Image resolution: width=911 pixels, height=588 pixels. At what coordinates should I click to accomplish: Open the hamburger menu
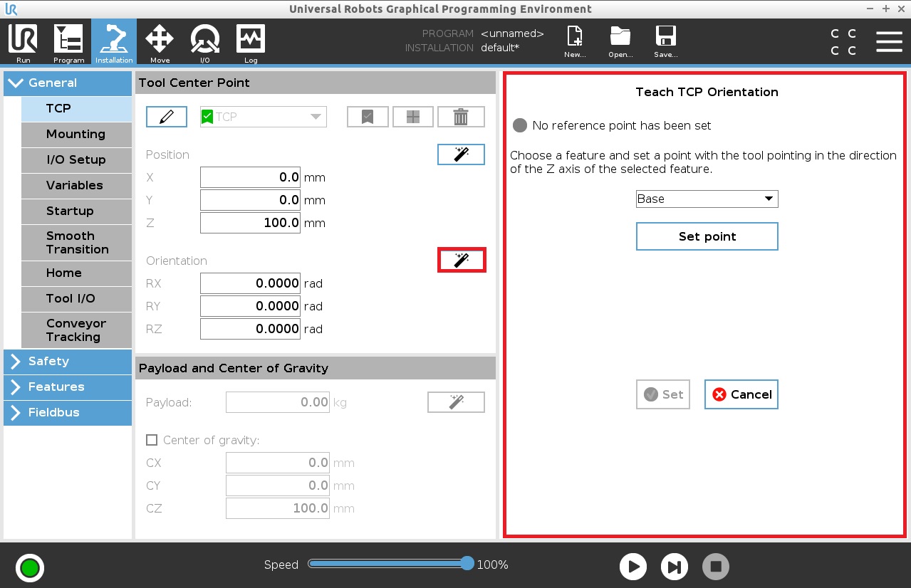point(889,41)
